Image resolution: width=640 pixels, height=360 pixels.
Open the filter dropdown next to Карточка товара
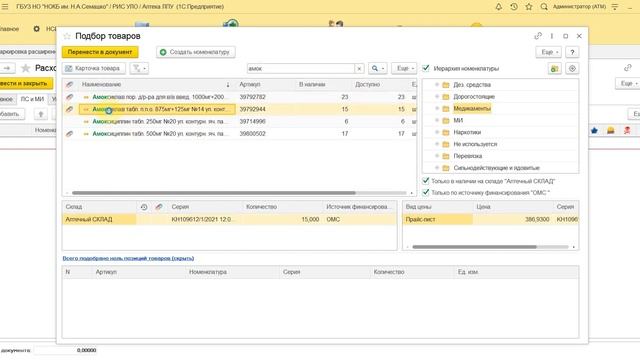tap(139, 69)
